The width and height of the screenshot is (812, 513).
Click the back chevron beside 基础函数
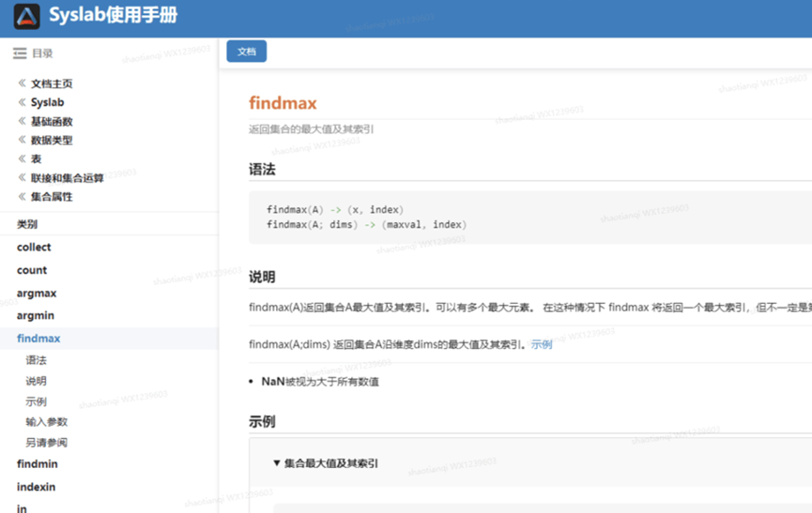click(22, 121)
